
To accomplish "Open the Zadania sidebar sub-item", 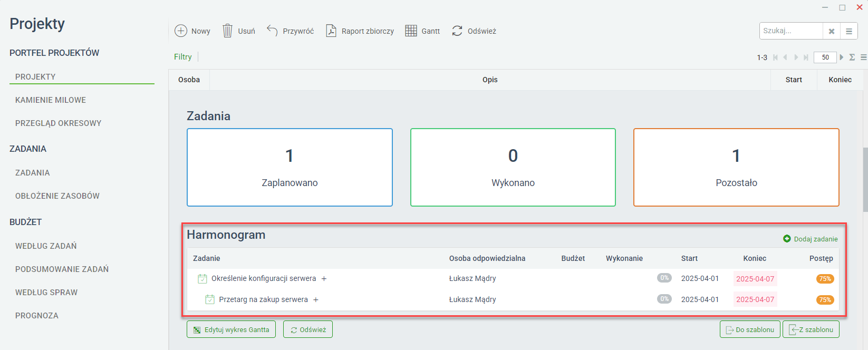I will 32,173.
